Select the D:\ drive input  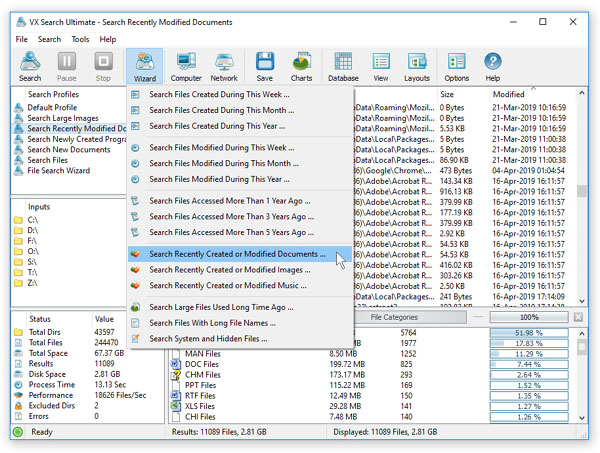pos(33,231)
